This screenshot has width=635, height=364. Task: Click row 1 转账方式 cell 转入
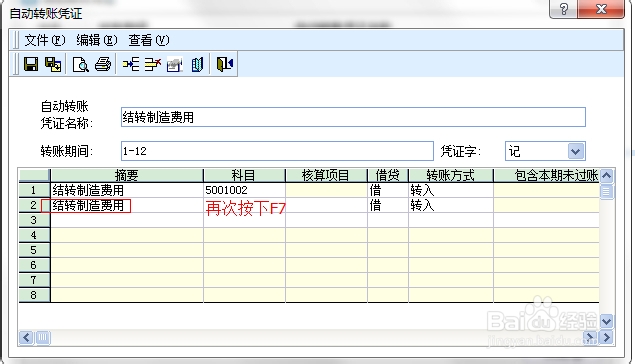point(451,190)
